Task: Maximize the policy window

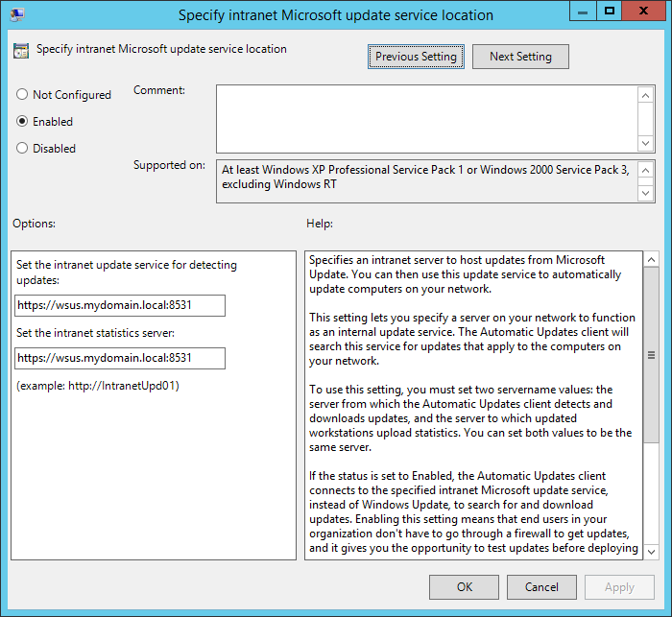Action: pyautogui.click(x=609, y=12)
